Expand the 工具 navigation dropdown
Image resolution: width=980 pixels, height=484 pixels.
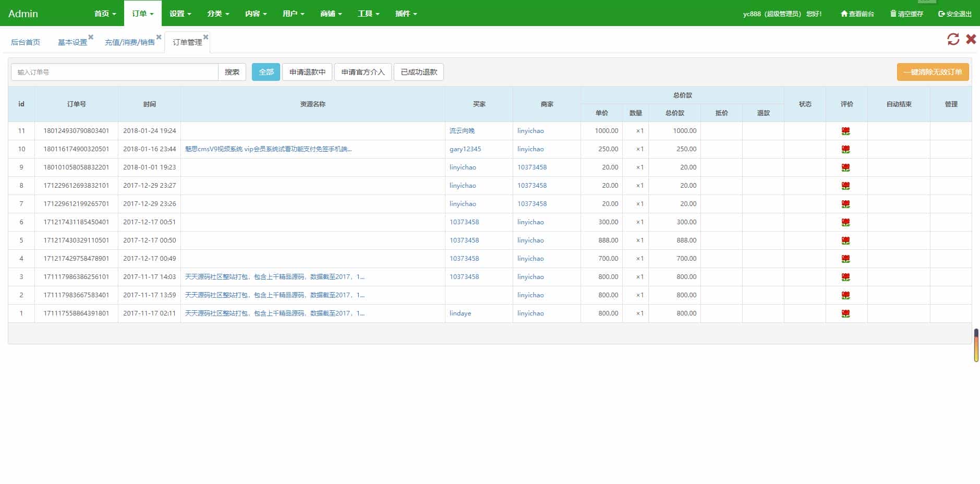tap(368, 14)
